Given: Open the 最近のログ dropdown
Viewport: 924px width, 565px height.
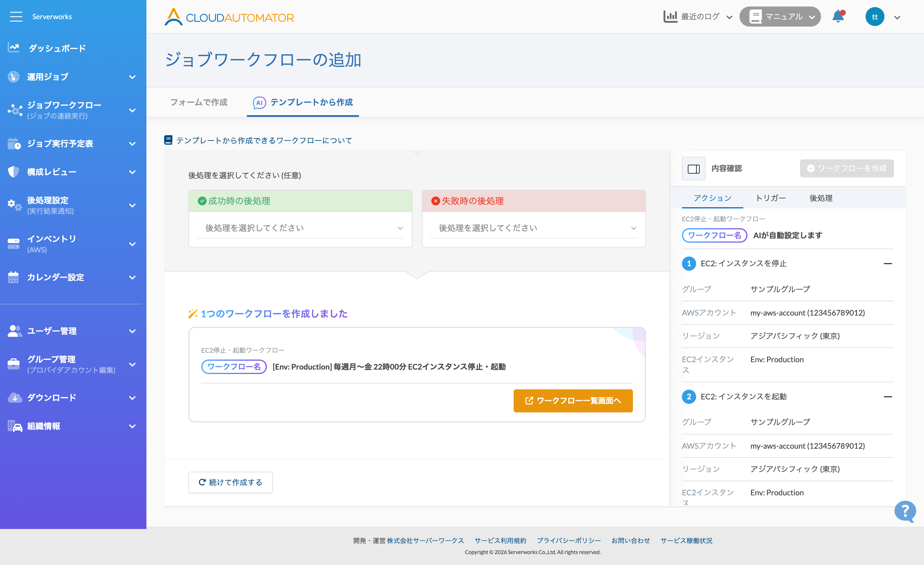Looking at the screenshot, I should [729, 17].
